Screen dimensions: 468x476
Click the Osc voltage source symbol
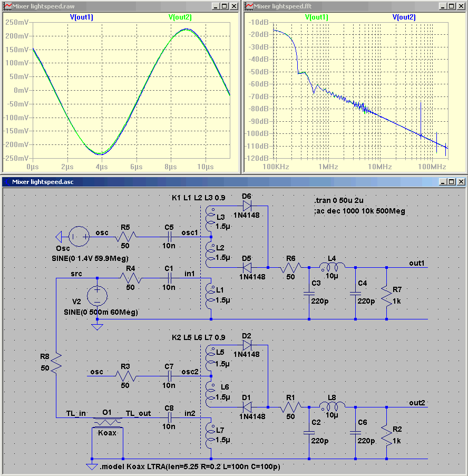[79, 237]
